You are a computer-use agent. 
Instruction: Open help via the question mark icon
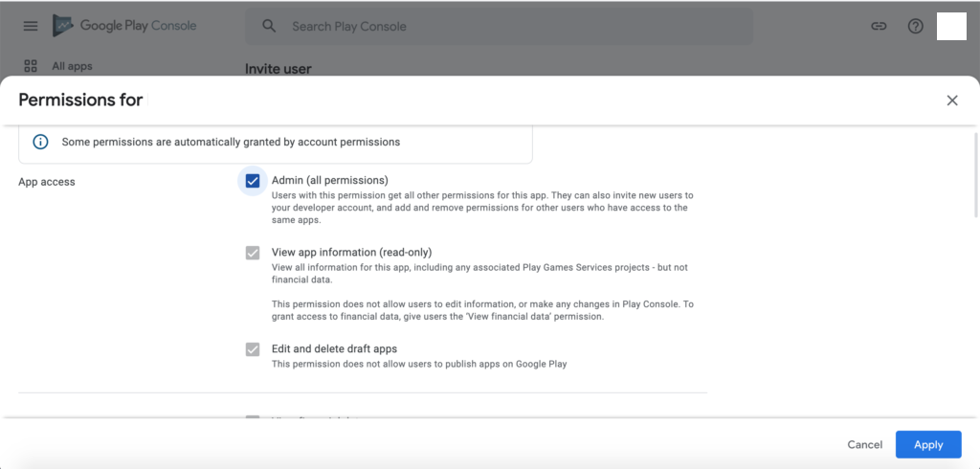pos(915,26)
